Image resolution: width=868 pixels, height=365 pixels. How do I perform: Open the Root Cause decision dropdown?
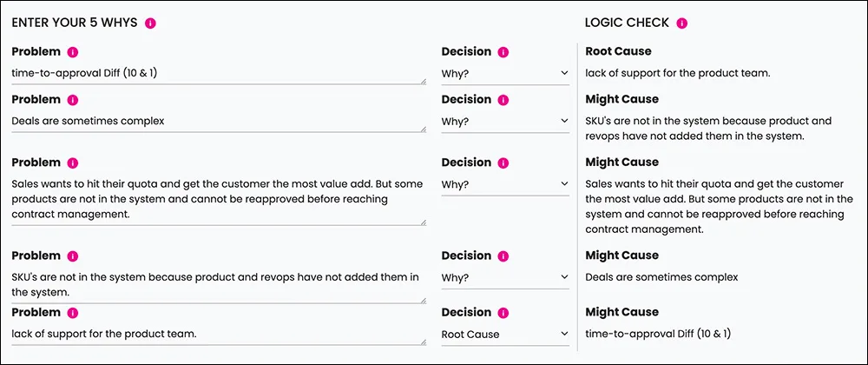tap(505, 334)
